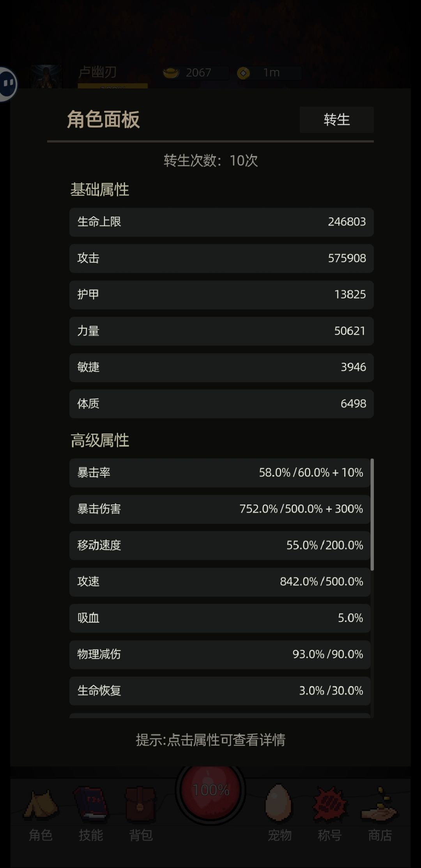View details of 攻击 attribute row
Image resolution: width=421 pixels, height=868 pixels.
pyautogui.click(x=221, y=258)
